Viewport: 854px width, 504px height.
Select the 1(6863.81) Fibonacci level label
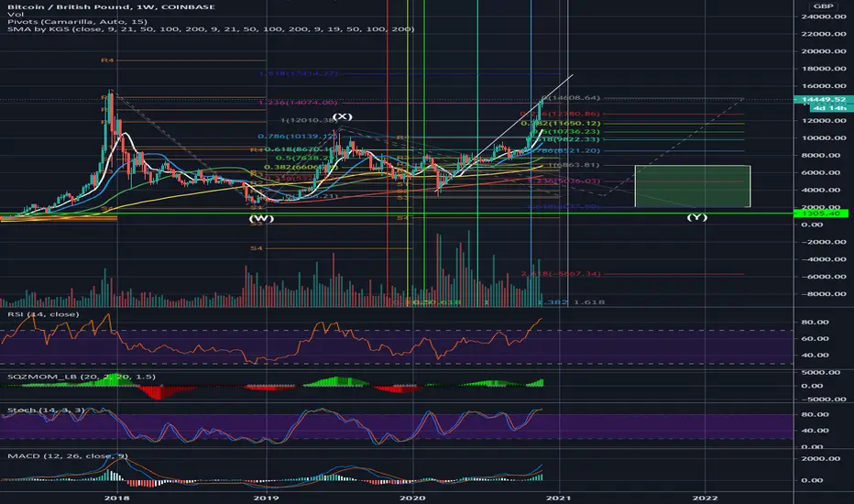pos(574,165)
